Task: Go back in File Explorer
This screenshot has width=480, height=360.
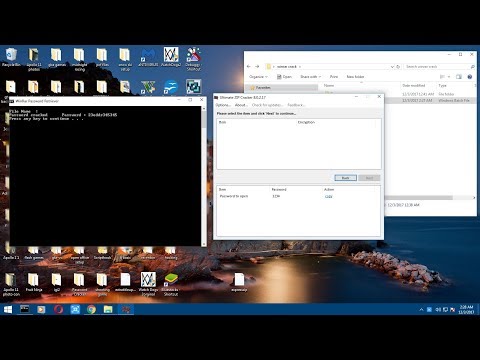Action: click(249, 67)
